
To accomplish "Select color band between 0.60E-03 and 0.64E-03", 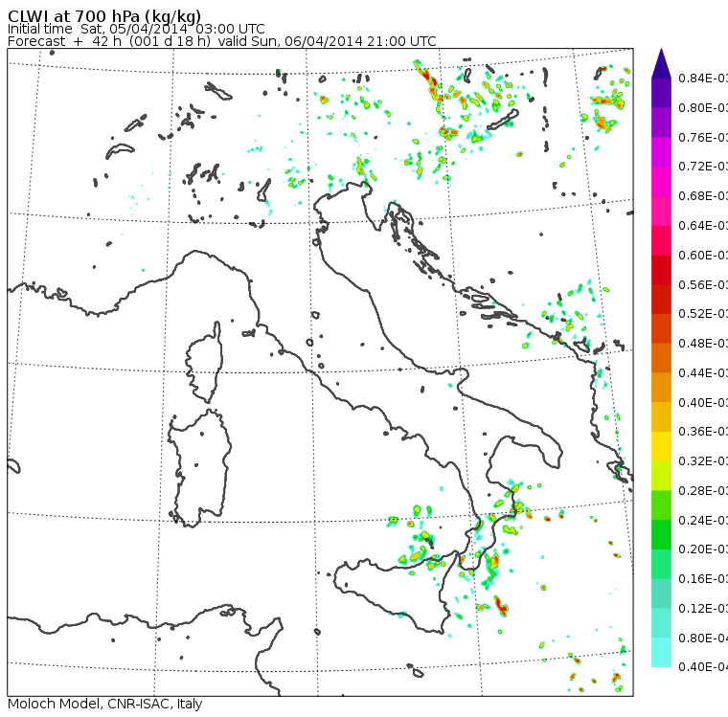I will (x=661, y=240).
